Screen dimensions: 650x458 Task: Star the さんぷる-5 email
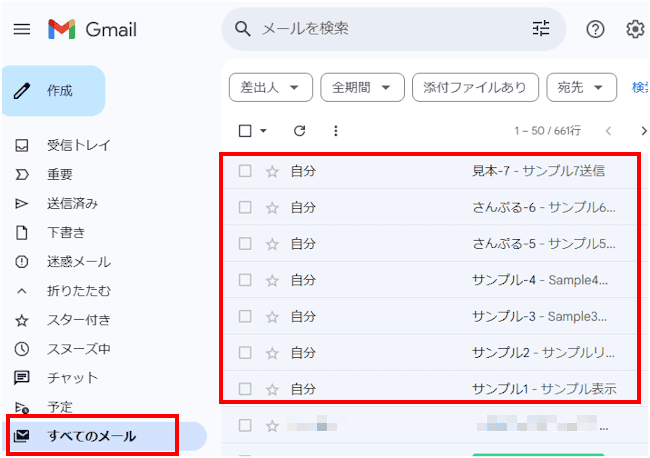pos(272,244)
